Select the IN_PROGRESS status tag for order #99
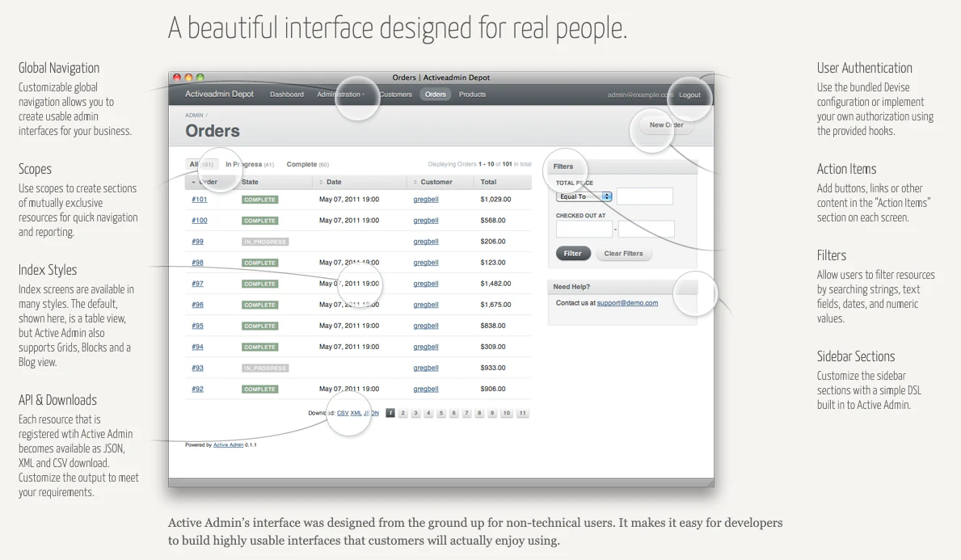Screen dimensions: 961x560 coord(265,242)
